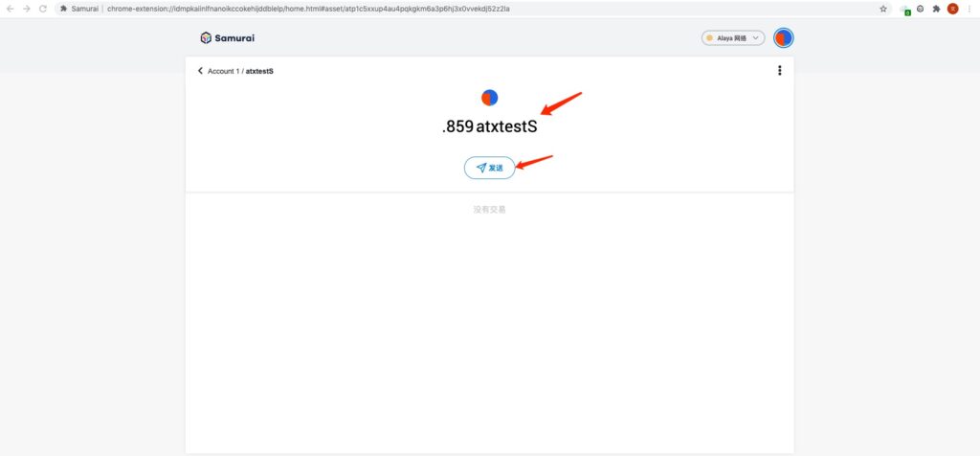The height and width of the screenshot is (456, 980).
Task: Click the chrome-extension URL in the address bar
Action: tap(308, 9)
